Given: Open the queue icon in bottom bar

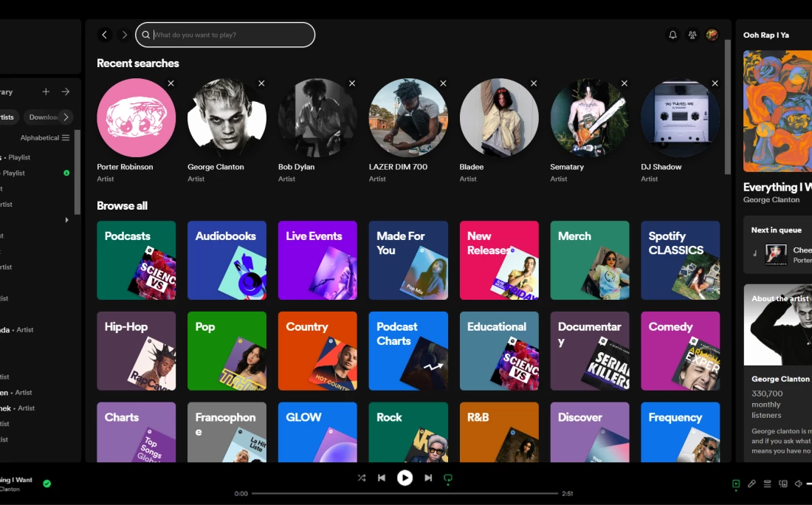Looking at the screenshot, I should click(767, 484).
